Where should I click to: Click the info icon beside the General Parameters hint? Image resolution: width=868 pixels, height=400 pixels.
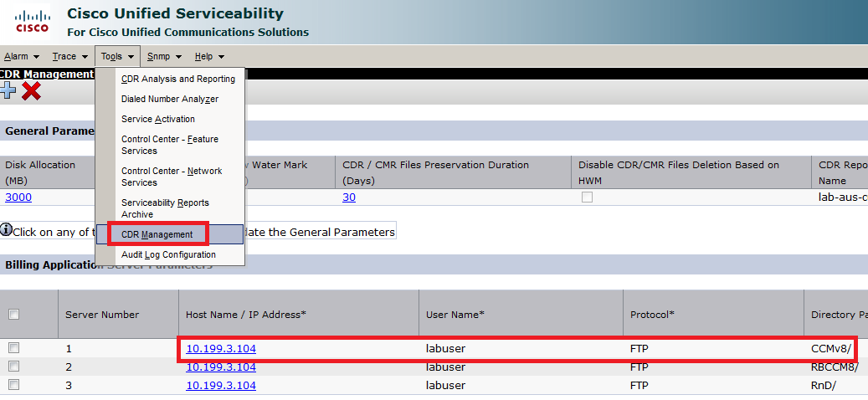point(6,231)
